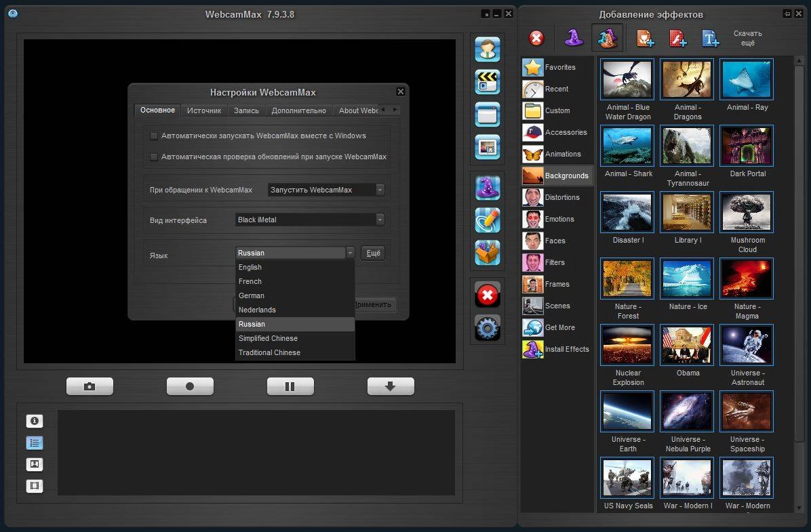Select Emotions effects category
811x532 pixels.
tap(557, 219)
